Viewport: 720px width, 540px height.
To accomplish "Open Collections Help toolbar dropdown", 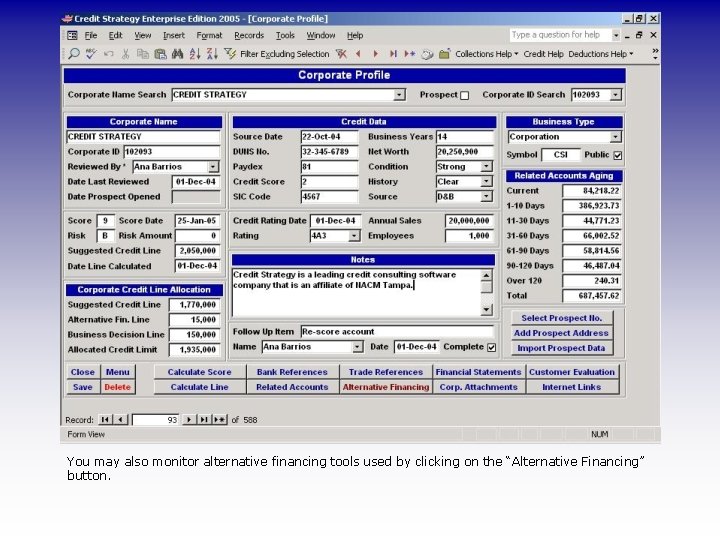I will pyautogui.click(x=487, y=54).
